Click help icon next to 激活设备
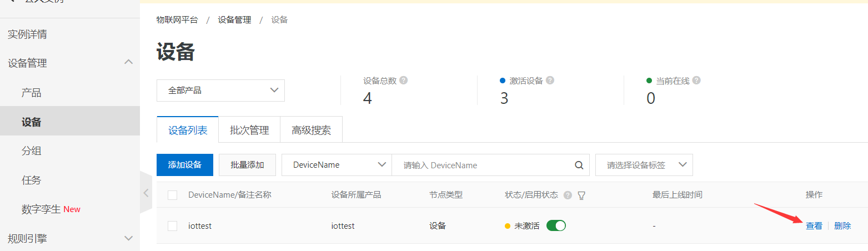 tap(550, 81)
